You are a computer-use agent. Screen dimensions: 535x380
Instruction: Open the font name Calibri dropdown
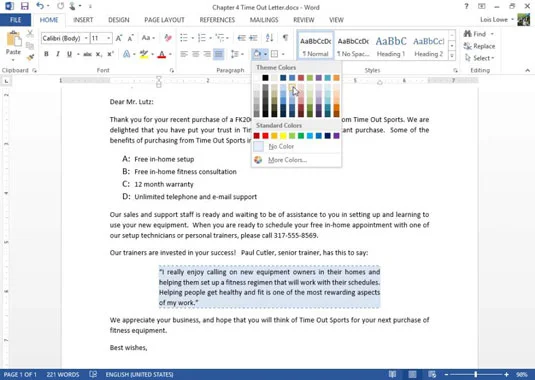(x=86, y=38)
